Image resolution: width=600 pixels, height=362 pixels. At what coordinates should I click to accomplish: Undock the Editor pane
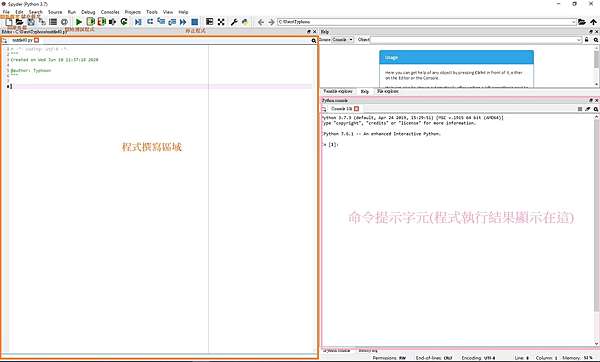(309, 32)
